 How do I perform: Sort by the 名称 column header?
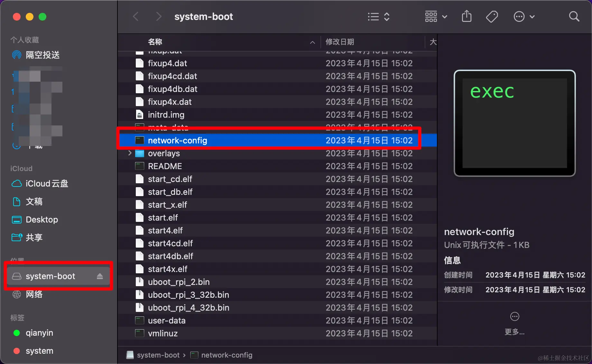[155, 42]
